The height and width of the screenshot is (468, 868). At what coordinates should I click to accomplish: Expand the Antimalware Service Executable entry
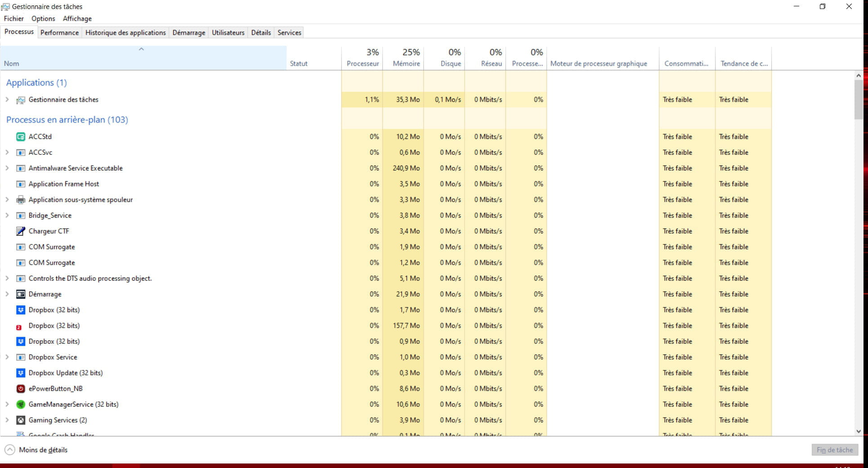[x=7, y=168]
